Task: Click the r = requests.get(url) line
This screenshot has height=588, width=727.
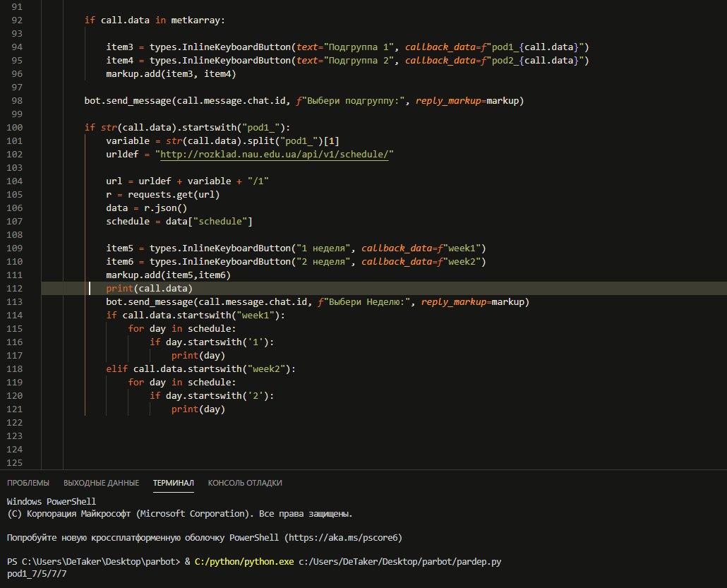Action: click(163, 194)
